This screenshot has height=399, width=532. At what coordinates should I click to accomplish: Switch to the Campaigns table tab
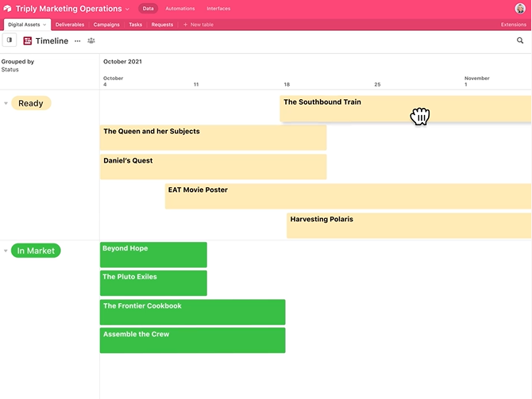click(x=106, y=25)
